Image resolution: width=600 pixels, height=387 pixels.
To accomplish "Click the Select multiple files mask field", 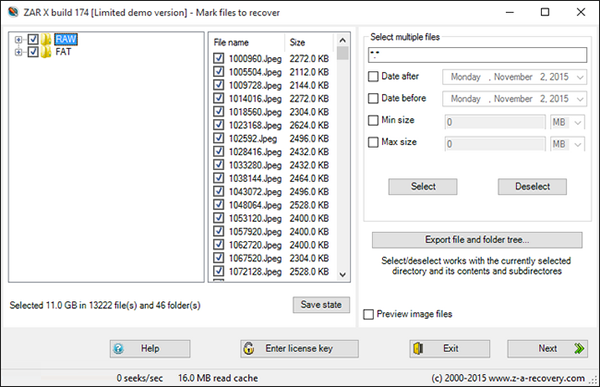I will pos(477,55).
